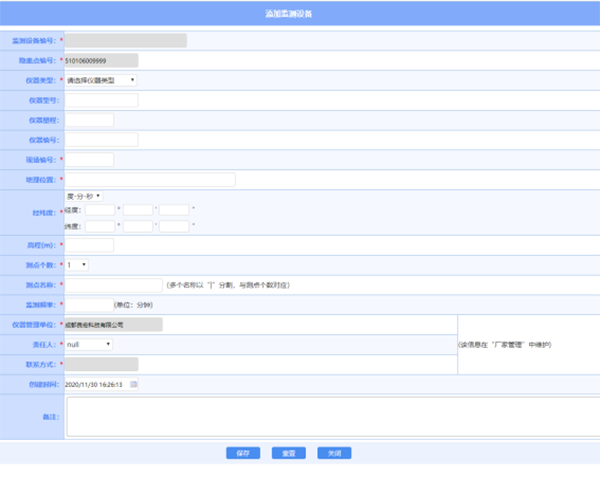Focus the 地理位置 input field
The height and width of the screenshot is (479, 600).
150,180
